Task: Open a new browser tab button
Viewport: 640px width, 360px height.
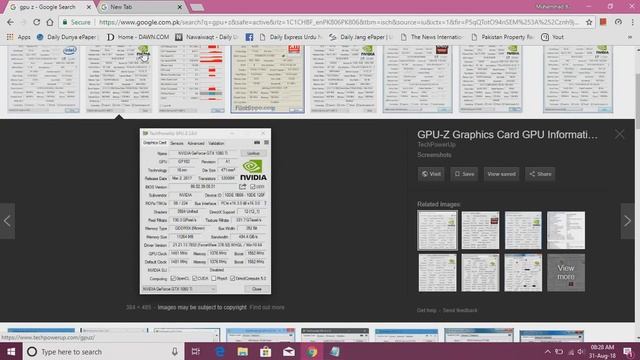Action: click(x=197, y=7)
